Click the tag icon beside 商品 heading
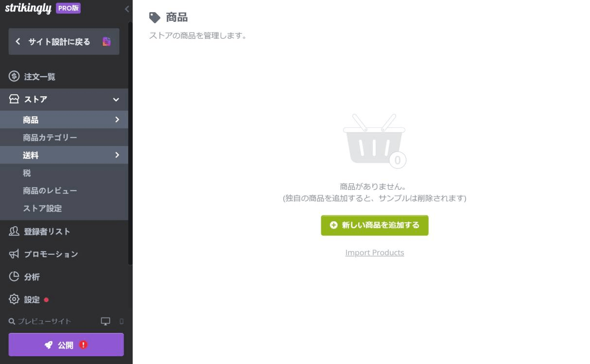Viewport: 590px width, 364px height. (x=154, y=17)
